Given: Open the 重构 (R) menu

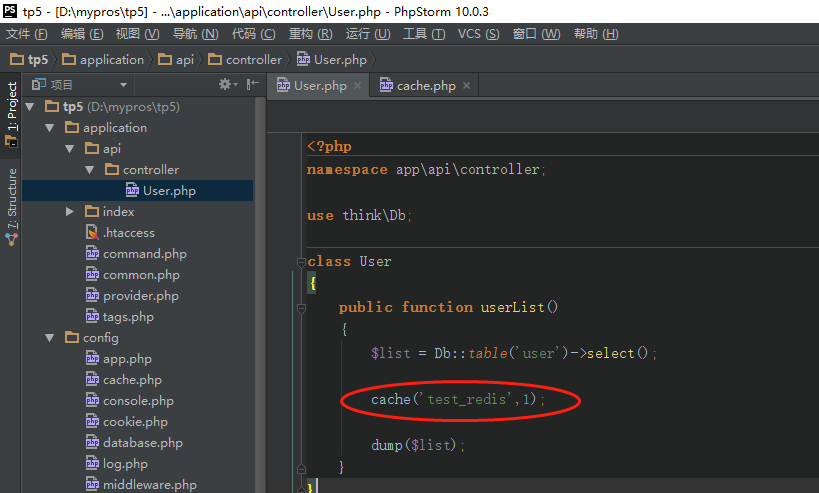Looking at the screenshot, I should (x=310, y=34).
